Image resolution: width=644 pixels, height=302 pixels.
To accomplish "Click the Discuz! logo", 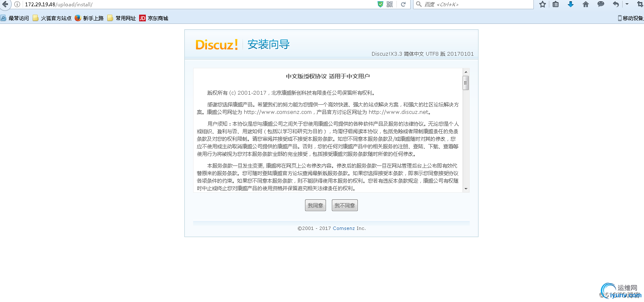I will coord(217,44).
